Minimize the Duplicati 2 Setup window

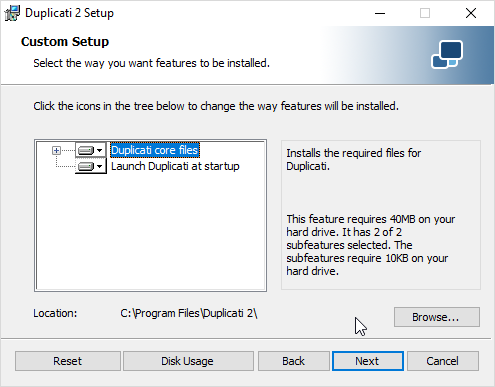click(380, 13)
